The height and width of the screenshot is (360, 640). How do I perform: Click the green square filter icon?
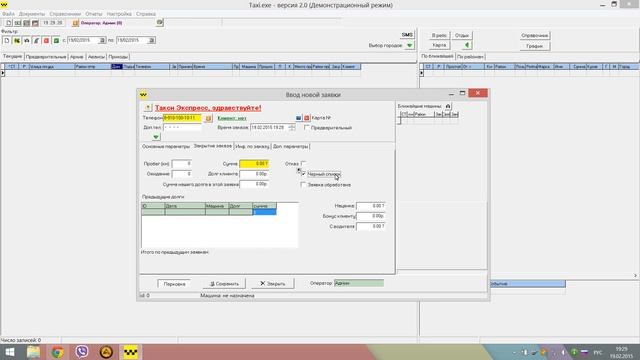pyautogui.click(x=56, y=40)
